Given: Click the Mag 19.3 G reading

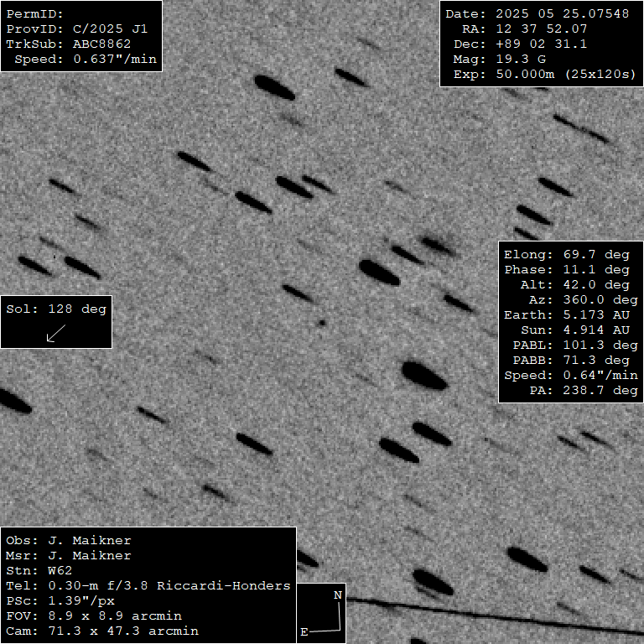Looking at the screenshot, I should pos(511,60).
